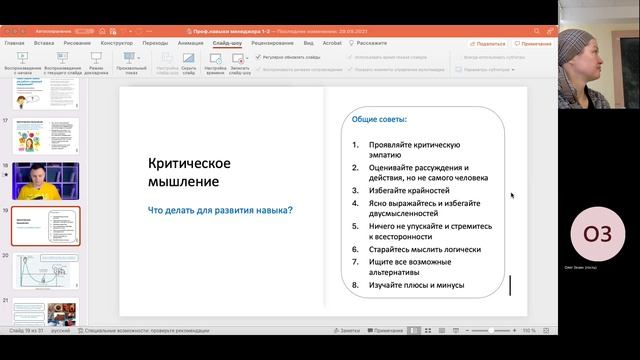
Task: Click the speaker video tile in call
Action: coord(599,54)
